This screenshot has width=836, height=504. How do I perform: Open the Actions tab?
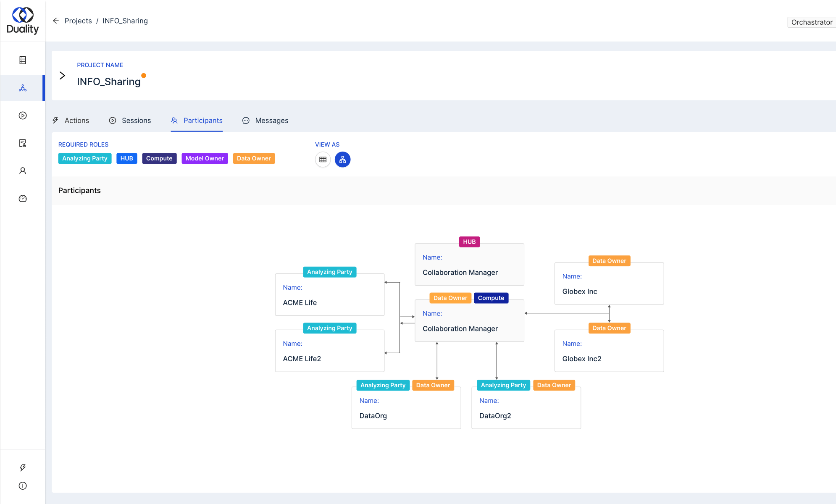tap(71, 121)
